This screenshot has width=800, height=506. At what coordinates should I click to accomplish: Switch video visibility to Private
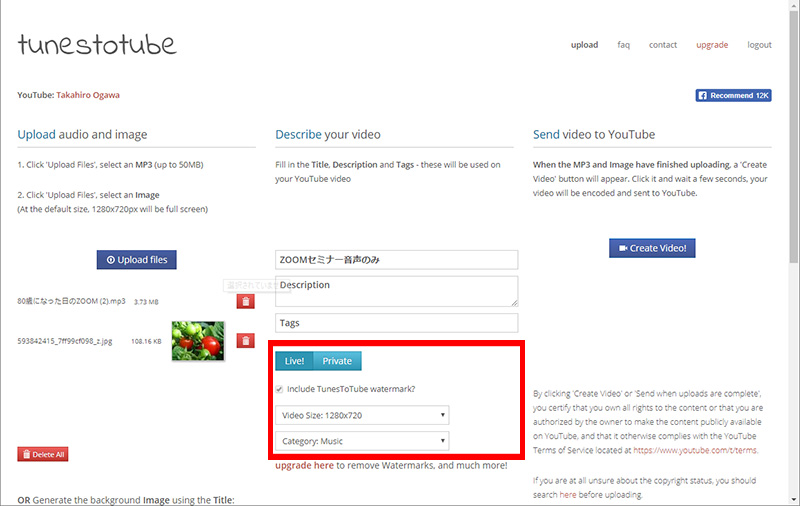point(338,361)
